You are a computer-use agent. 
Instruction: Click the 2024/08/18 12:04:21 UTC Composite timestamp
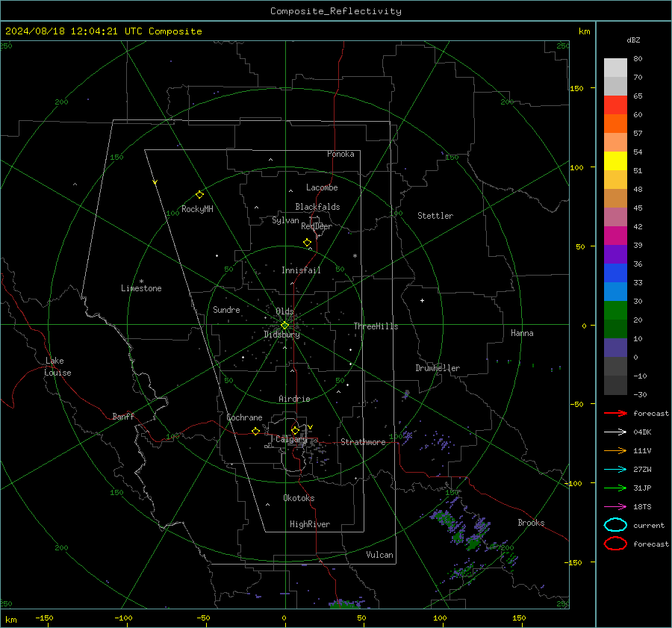coord(104,31)
